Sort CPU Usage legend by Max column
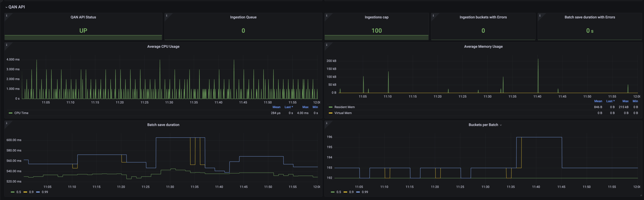 pyautogui.click(x=305, y=107)
